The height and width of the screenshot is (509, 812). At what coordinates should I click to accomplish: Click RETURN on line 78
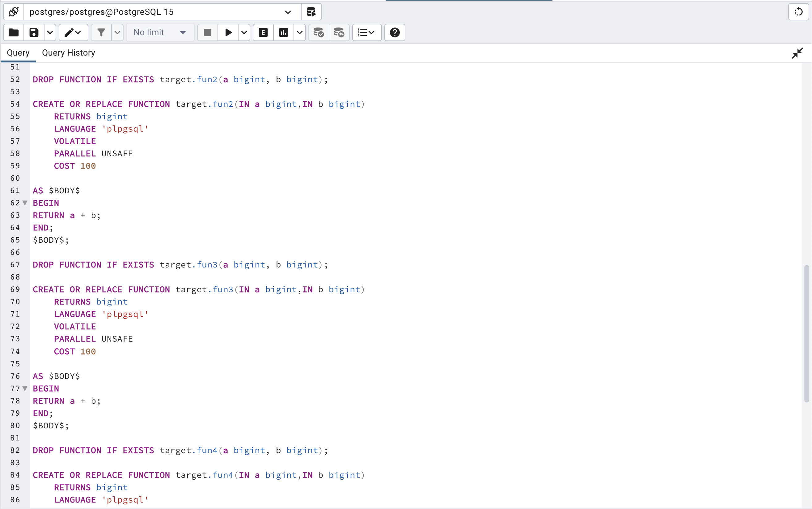tap(49, 401)
